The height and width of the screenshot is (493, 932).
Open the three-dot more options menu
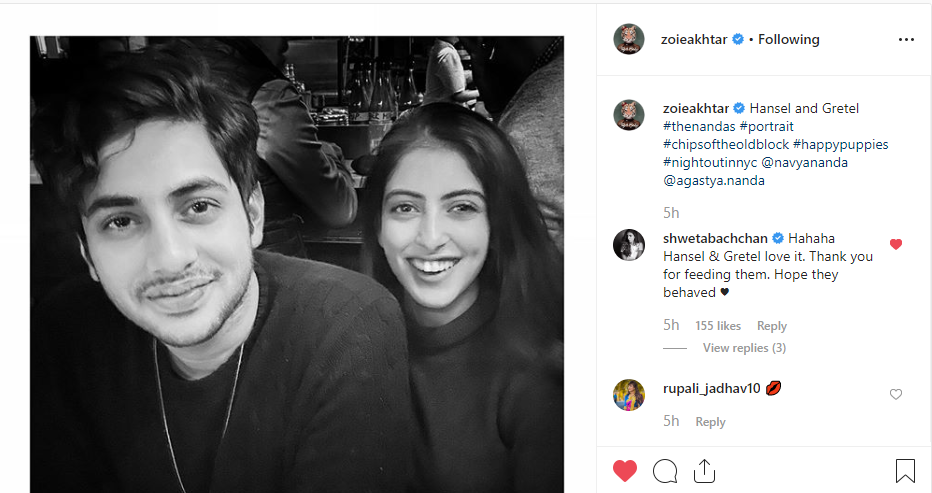pos(906,39)
